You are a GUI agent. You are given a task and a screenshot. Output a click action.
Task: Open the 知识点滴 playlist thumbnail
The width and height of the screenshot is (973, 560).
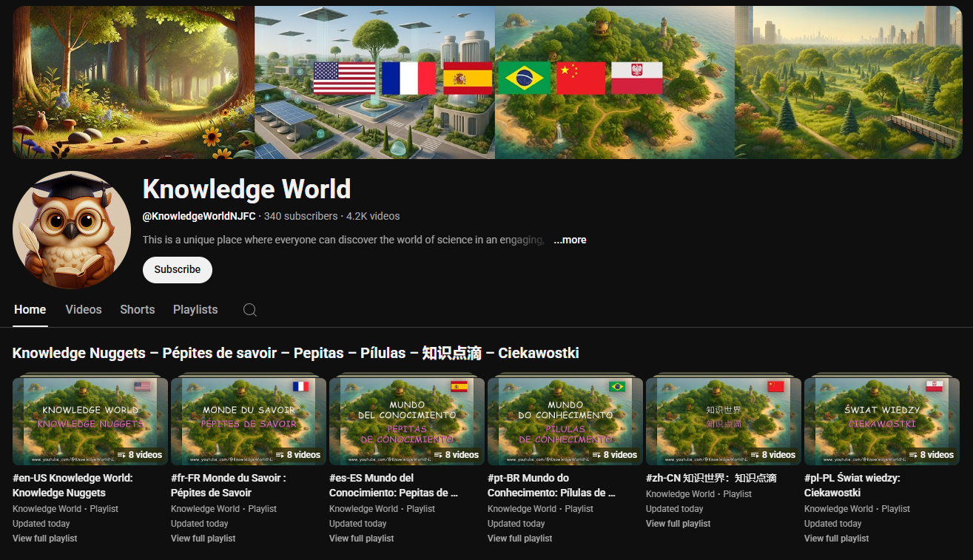[x=724, y=422]
